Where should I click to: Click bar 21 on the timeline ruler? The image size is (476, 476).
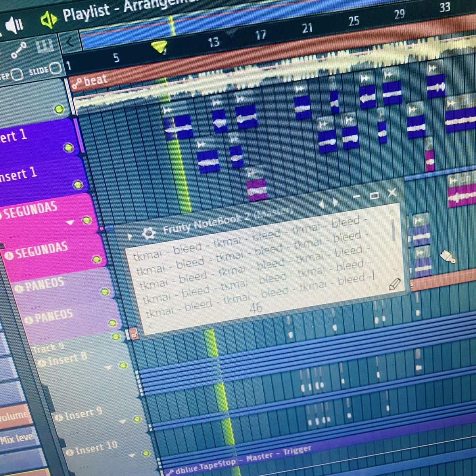pyautogui.click(x=307, y=28)
